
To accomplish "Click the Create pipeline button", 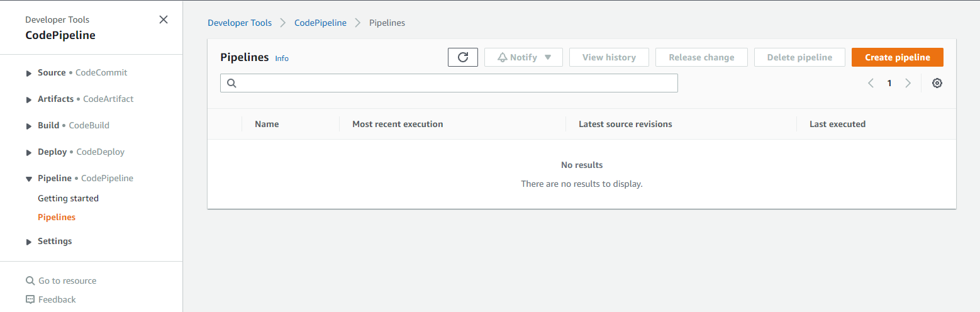I will click(x=897, y=57).
